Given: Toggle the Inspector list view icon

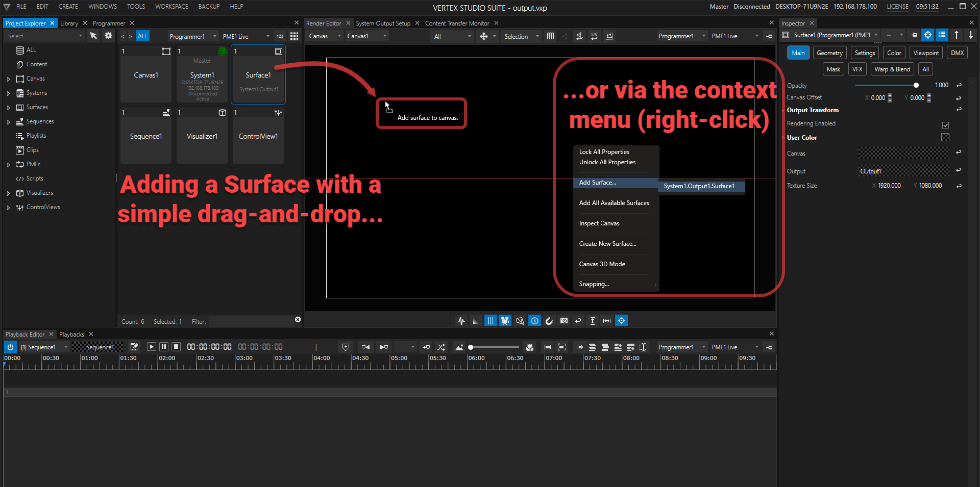Looking at the screenshot, I should click(x=942, y=35).
